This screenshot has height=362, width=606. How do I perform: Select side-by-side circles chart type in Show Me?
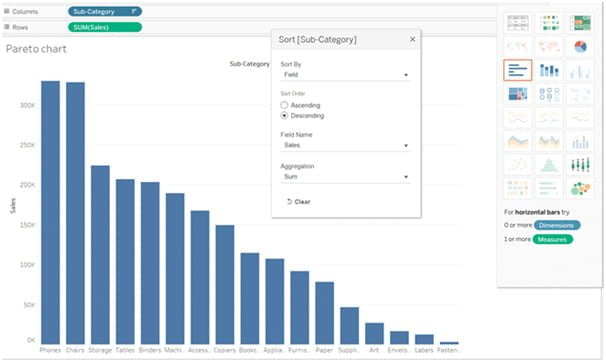(580, 94)
